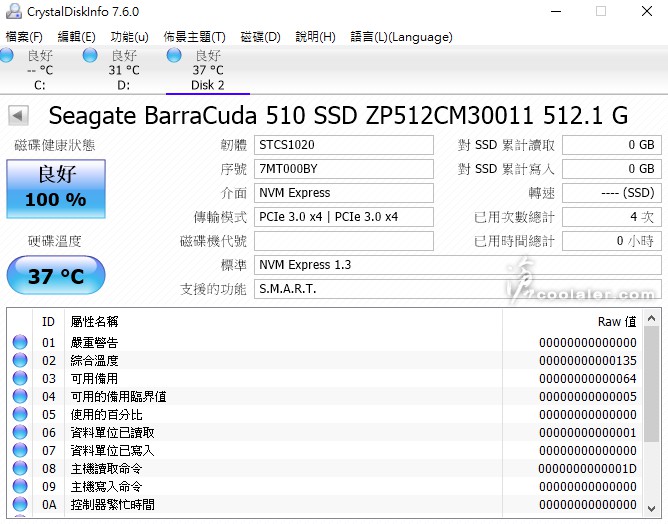Open the 佈景主題(T) menu
The image size is (668, 524).
coord(194,37)
